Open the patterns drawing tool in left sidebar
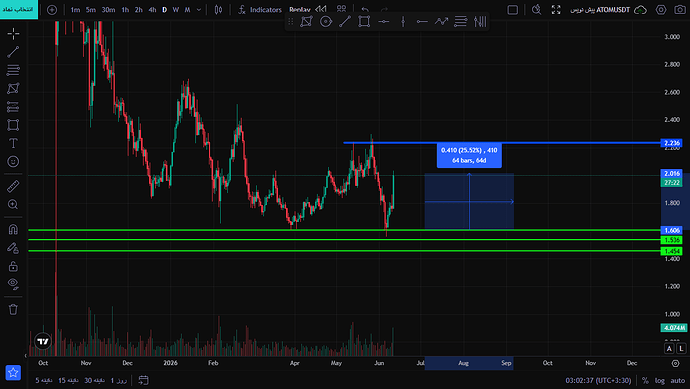 13,88
